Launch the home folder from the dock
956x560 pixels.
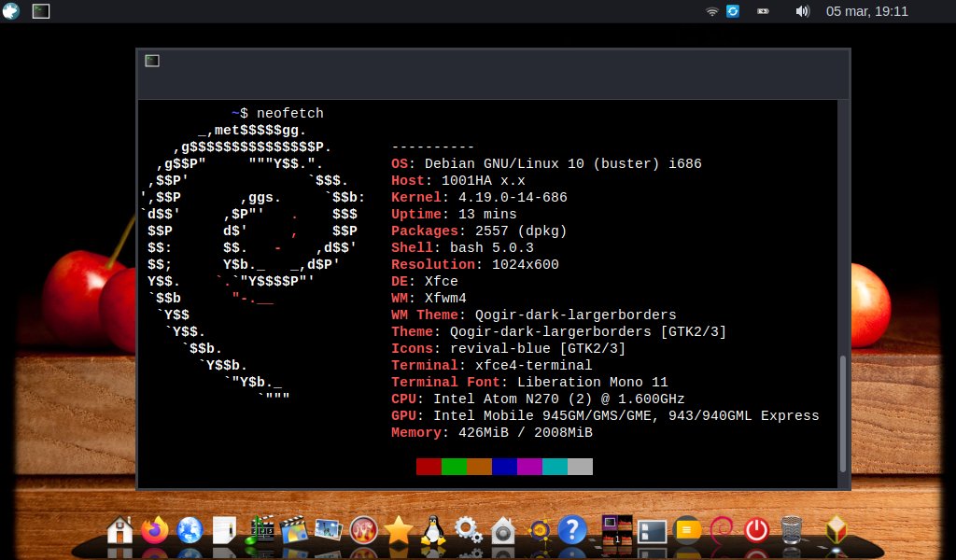(x=119, y=530)
